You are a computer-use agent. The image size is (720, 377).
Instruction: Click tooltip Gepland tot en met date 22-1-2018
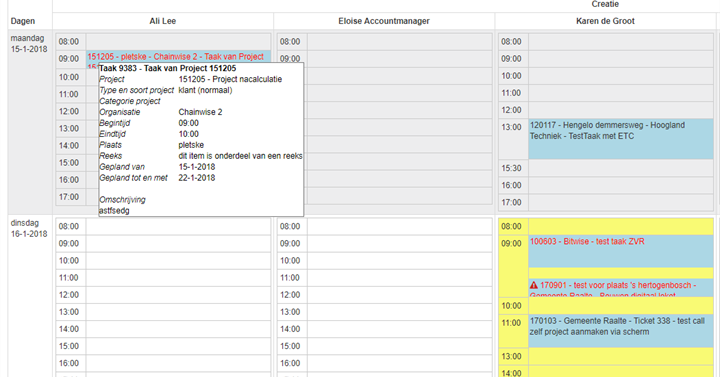coord(197,178)
